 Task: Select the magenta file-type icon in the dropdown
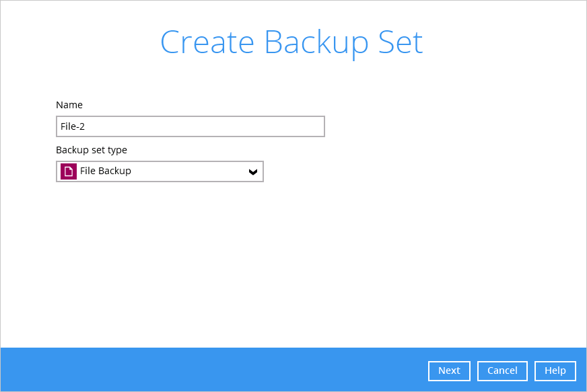(x=67, y=171)
